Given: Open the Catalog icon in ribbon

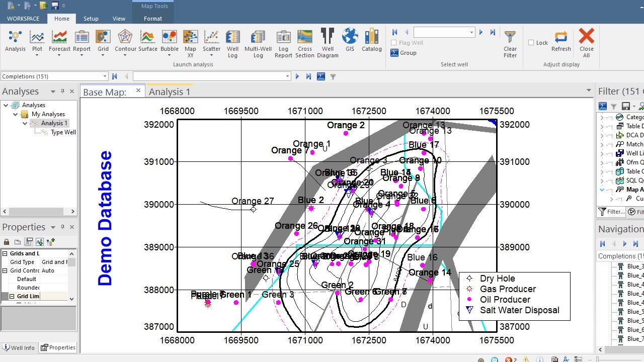Looking at the screenshot, I should (x=372, y=40).
